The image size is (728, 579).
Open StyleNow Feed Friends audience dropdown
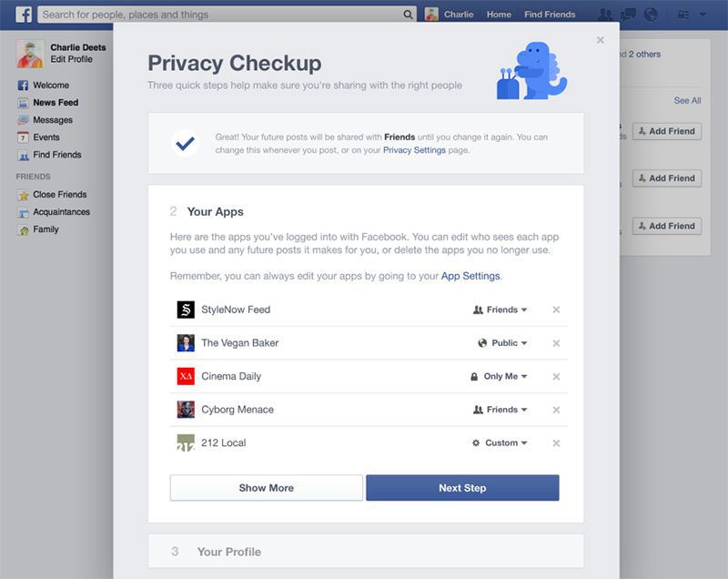500,310
